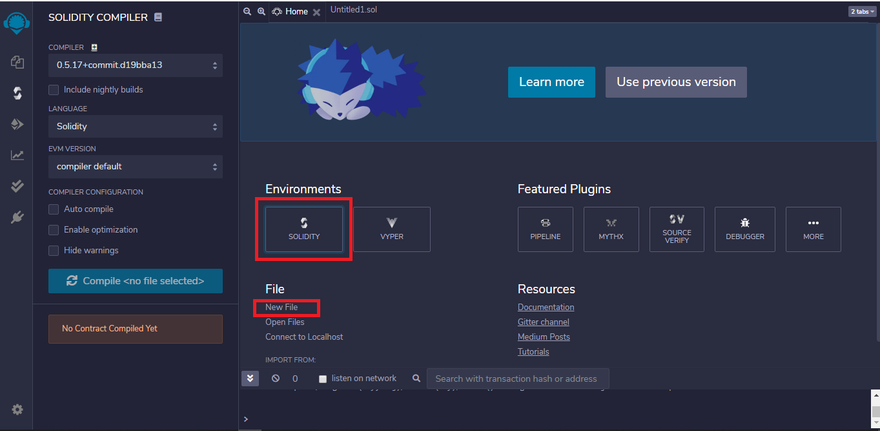The height and width of the screenshot is (431, 880).
Task: Open the Settings gear icon
Action: coord(17,410)
